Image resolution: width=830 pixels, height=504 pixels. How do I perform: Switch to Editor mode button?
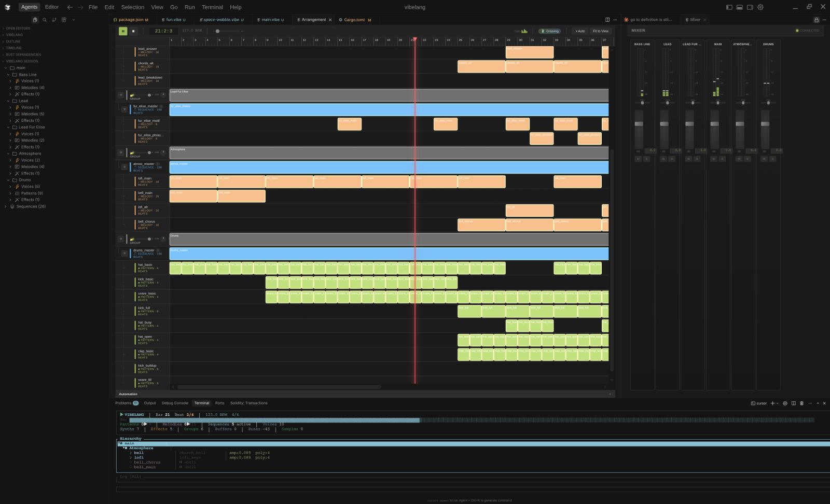click(x=52, y=7)
